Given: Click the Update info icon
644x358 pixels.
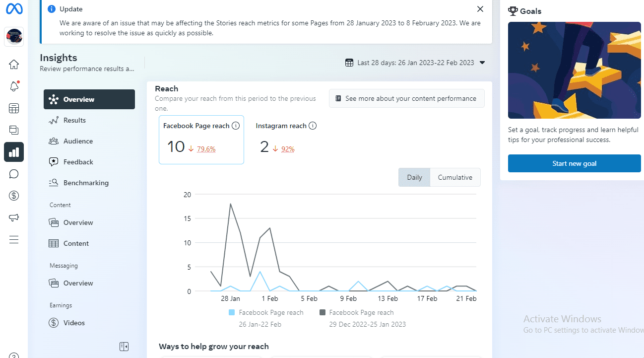Looking at the screenshot, I should click(x=52, y=9).
